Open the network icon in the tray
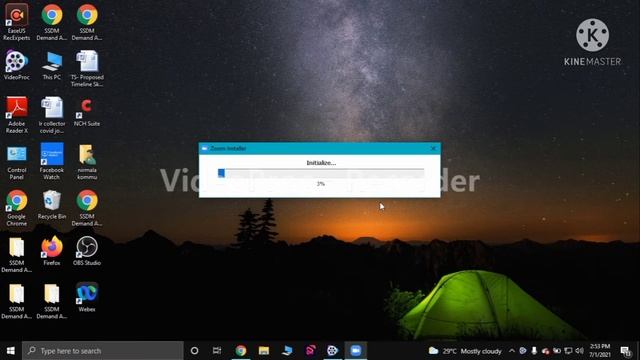Viewport: 640px width, 360px height. (x=568, y=351)
